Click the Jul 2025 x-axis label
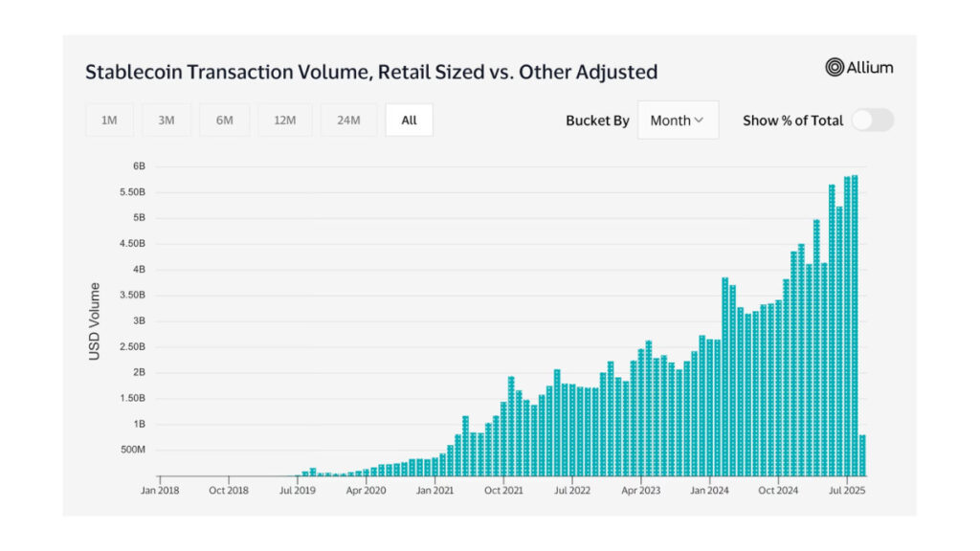The image size is (980, 551). (846, 490)
